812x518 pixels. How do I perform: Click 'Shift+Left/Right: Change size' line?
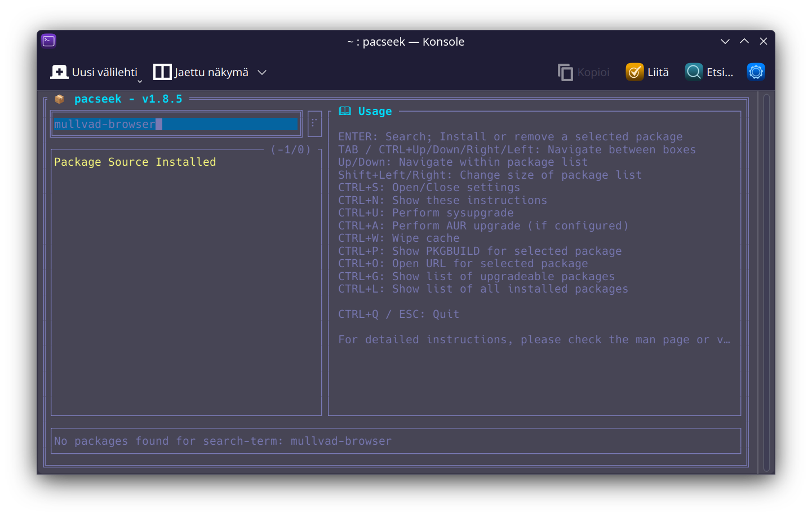[x=490, y=175]
